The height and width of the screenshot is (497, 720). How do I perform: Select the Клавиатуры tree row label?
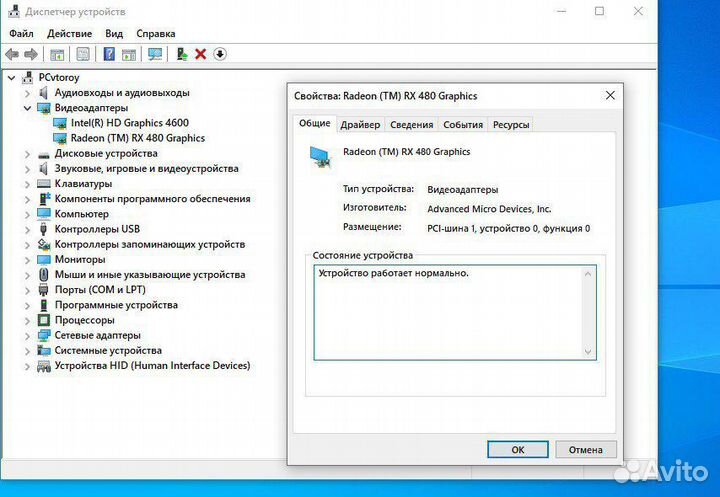[x=83, y=184]
